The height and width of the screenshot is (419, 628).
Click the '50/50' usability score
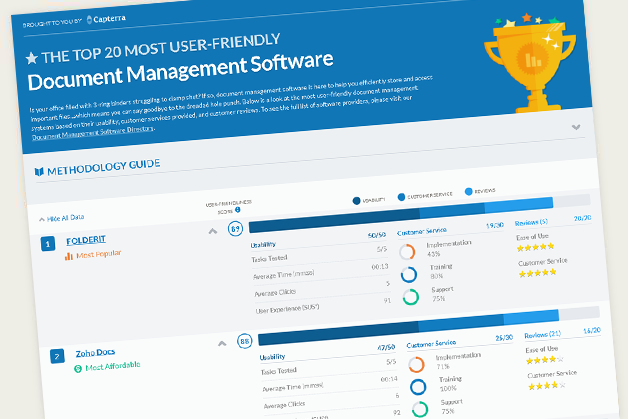pos(377,235)
